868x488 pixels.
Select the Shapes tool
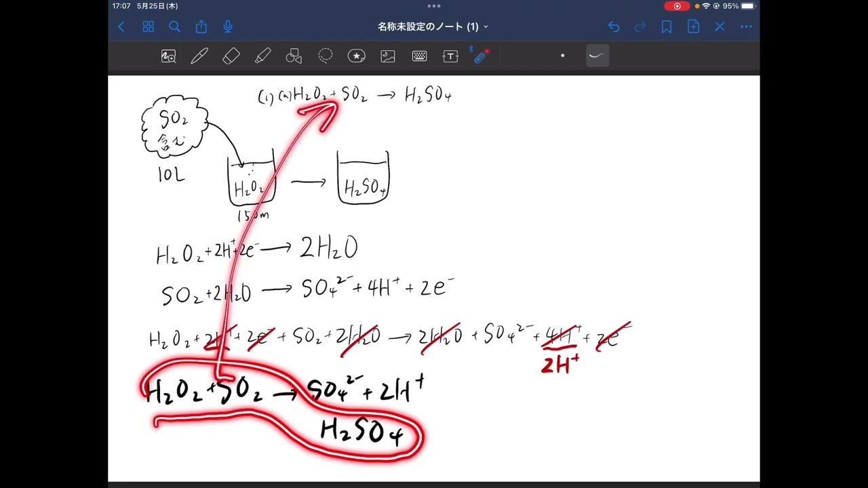pyautogui.click(x=294, y=56)
